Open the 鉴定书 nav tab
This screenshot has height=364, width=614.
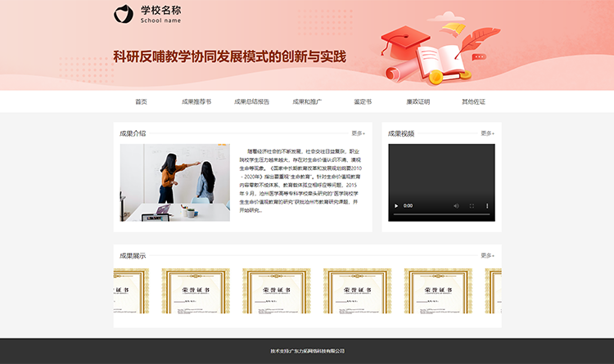tap(363, 102)
